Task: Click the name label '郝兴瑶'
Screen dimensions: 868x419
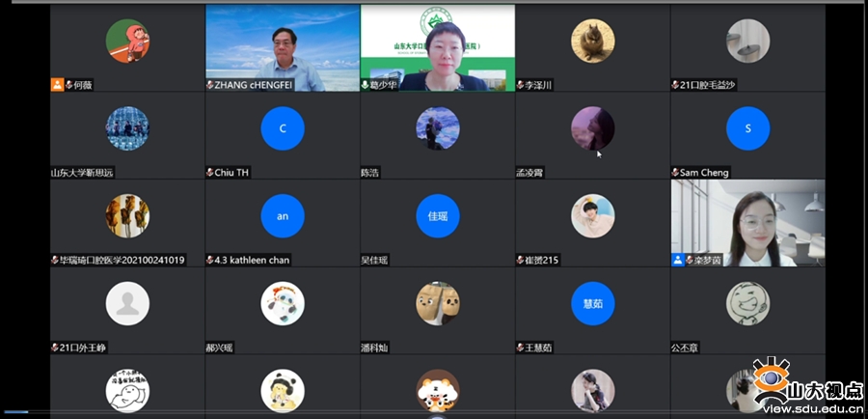Action: (x=219, y=348)
